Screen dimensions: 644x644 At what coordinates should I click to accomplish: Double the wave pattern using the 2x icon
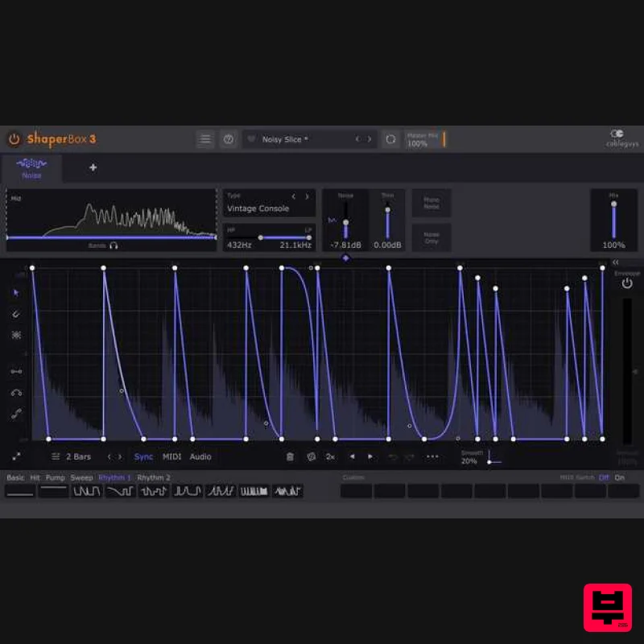click(330, 456)
